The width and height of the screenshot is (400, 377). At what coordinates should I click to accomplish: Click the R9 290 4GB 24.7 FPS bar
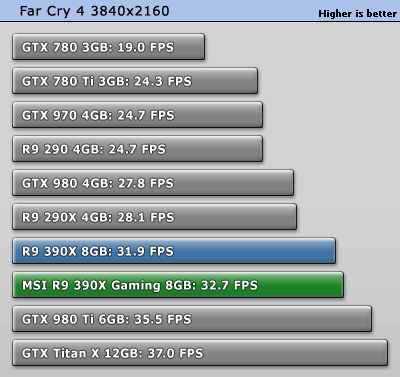pyautogui.click(x=137, y=149)
